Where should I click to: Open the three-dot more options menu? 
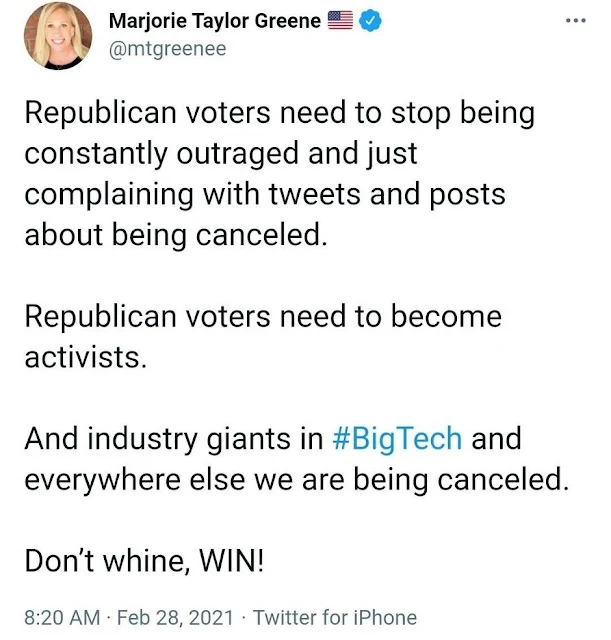pyautogui.click(x=576, y=20)
